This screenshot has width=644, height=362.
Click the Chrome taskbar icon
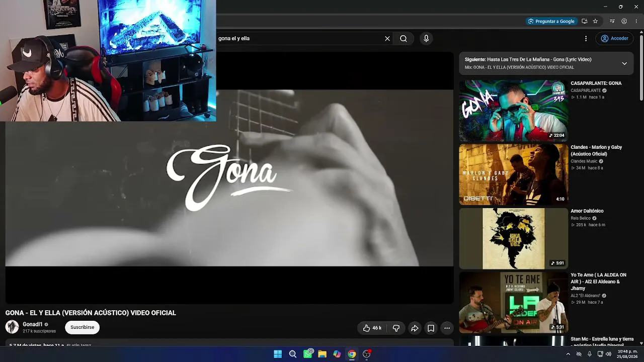click(x=352, y=354)
